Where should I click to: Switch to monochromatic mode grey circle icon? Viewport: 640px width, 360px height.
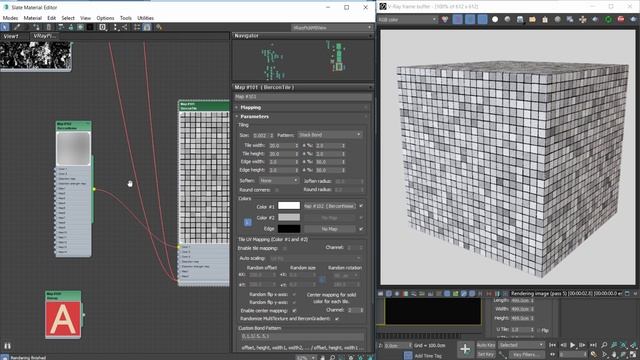[507, 19]
